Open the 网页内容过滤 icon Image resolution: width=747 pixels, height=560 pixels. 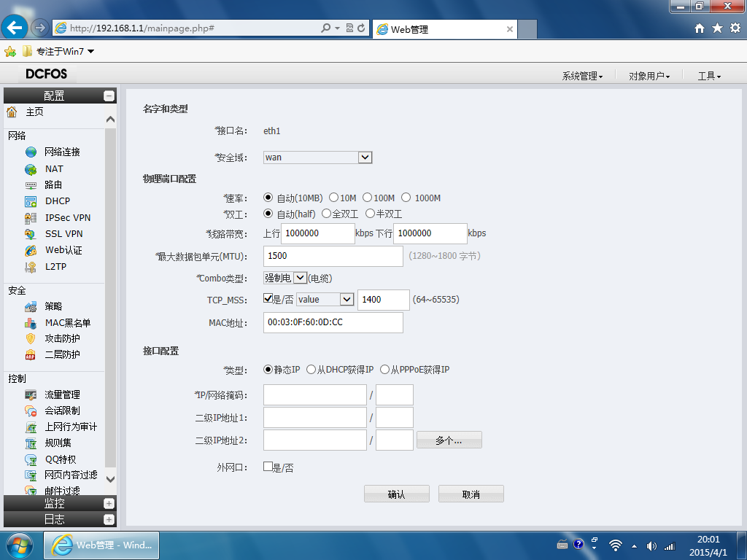tap(31, 475)
